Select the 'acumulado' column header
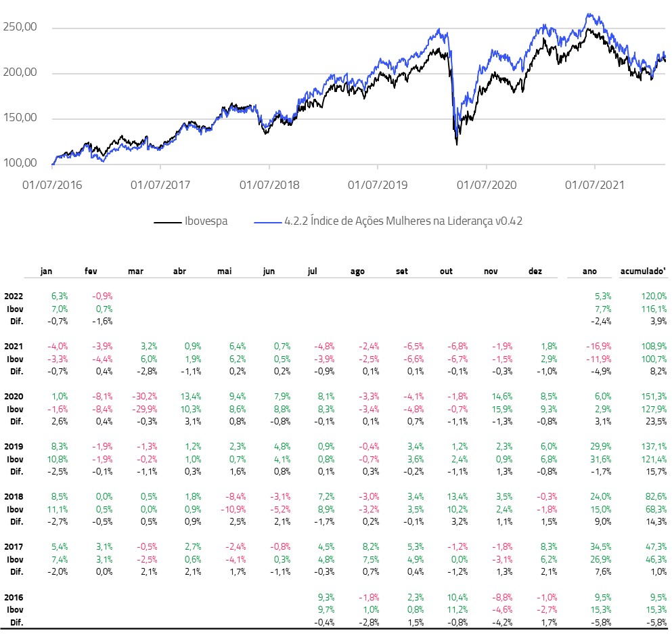The height and width of the screenshot is (635, 672). [643, 271]
